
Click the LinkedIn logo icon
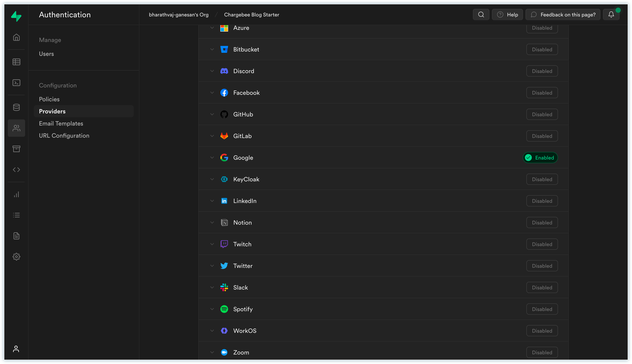tap(224, 201)
